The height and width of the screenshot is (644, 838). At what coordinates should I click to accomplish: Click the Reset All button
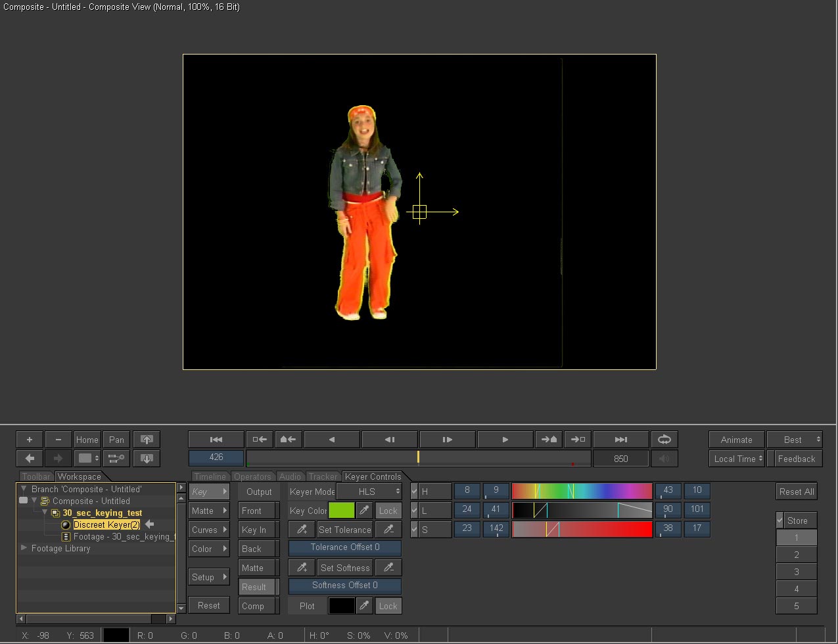click(x=796, y=492)
